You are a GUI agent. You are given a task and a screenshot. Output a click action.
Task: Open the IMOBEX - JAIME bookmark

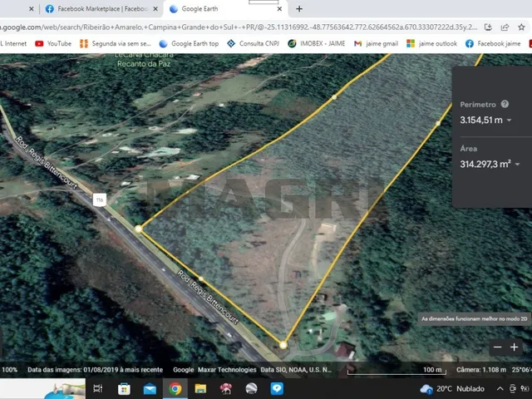[316, 43]
